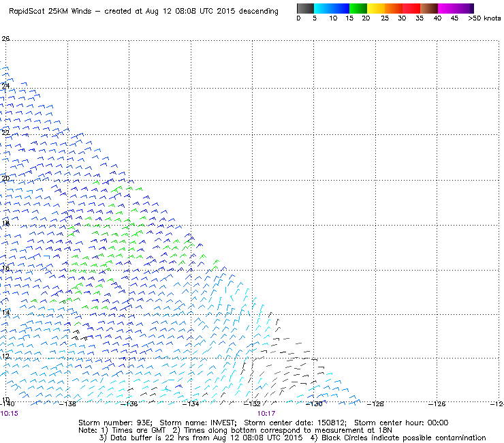Click the 'Storm center hour: 00:00' text

tap(401, 423)
